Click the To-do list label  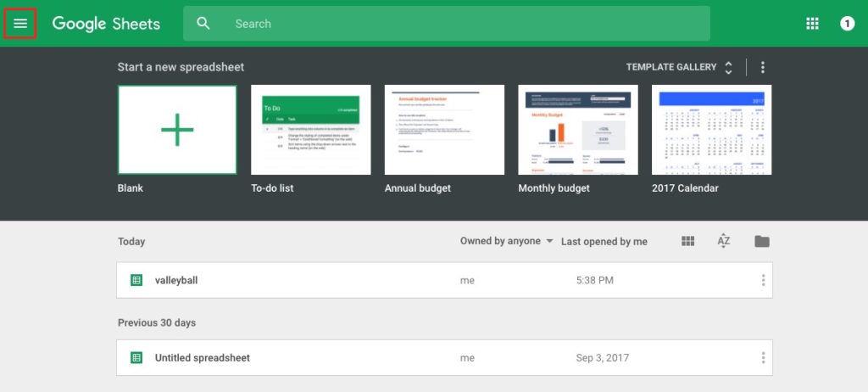tap(272, 188)
